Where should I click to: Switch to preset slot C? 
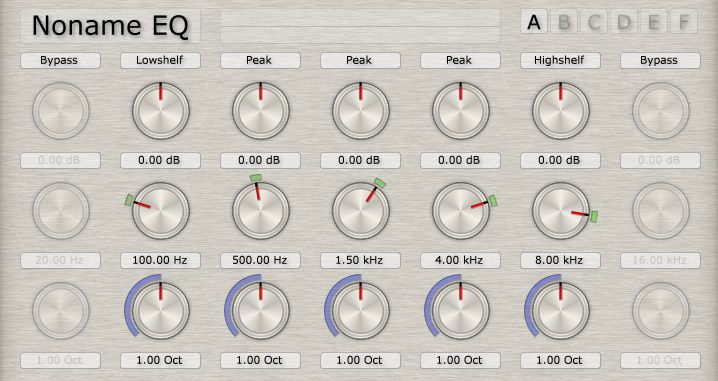click(594, 22)
